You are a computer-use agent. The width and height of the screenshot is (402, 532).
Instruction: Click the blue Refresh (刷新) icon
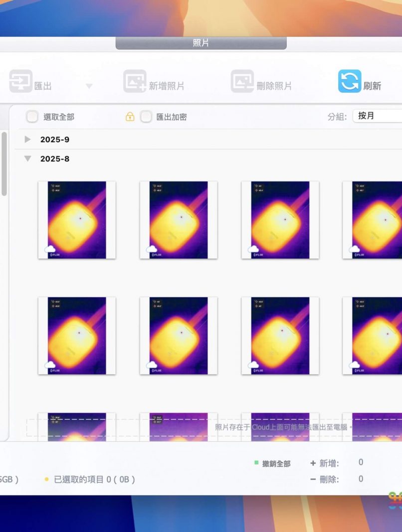[349, 81]
